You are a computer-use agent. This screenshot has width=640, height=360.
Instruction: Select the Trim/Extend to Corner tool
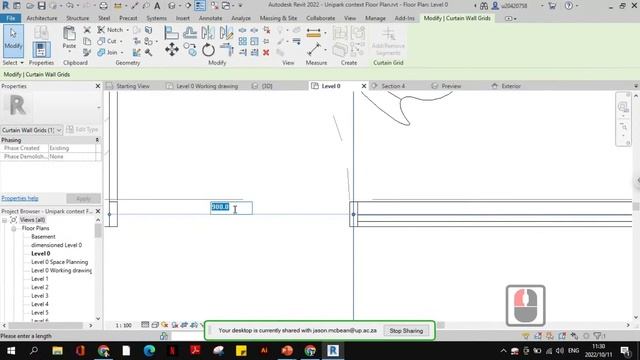[226, 50]
